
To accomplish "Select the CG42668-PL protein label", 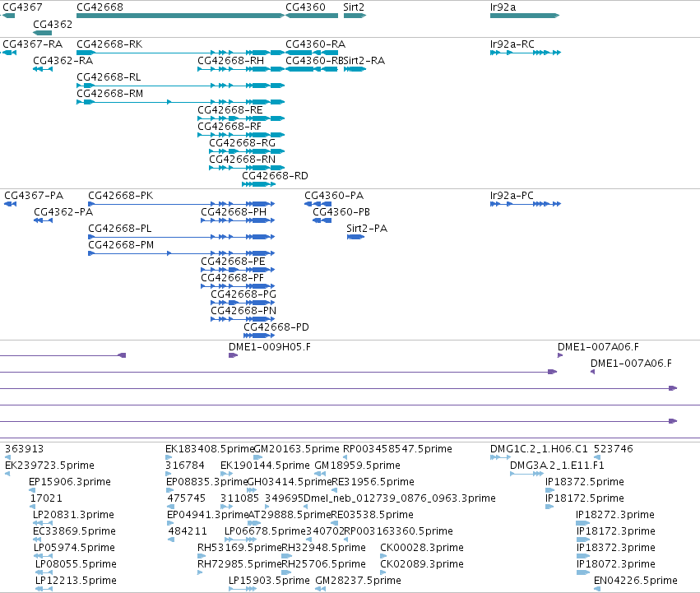I will click(119, 229).
